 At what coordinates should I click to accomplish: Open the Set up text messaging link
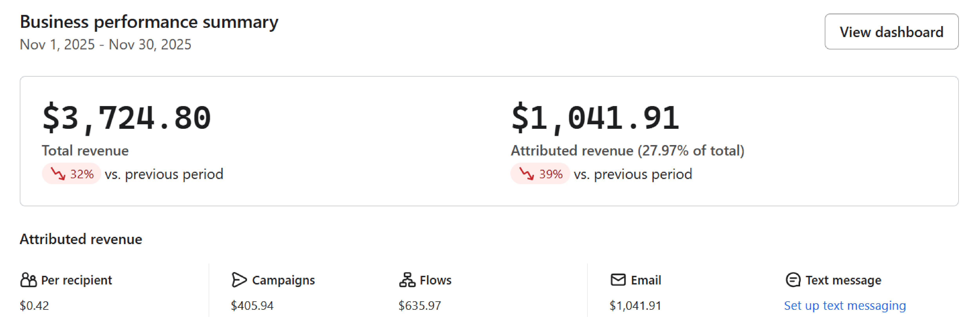(x=845, y=305)
